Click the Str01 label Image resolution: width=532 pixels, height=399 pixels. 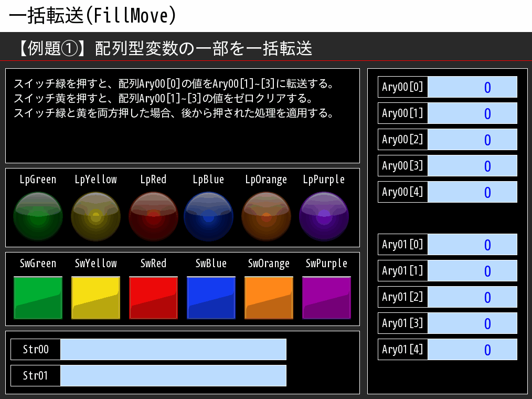click(36, 375)
